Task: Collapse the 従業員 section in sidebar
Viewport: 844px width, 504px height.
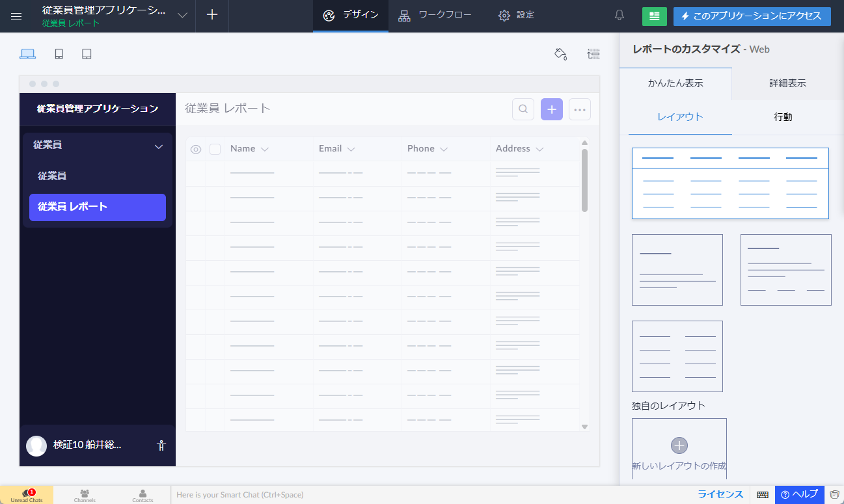Action: (x=158, y=146)
